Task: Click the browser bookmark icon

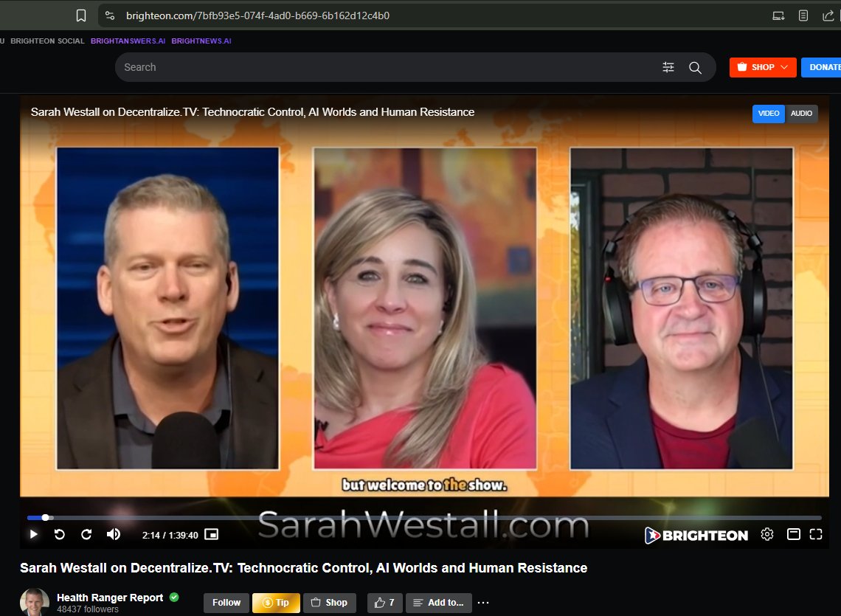Action: [81, 15]
